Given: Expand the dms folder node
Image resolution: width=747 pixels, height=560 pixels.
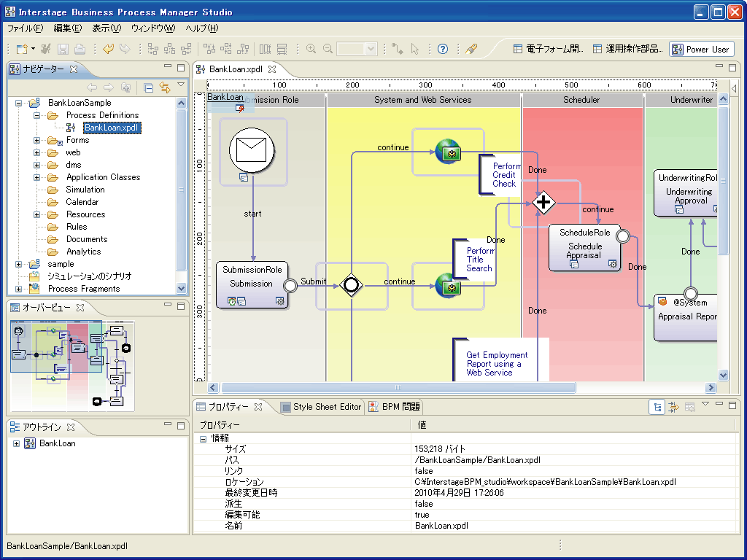Looking at the screenshot, I should point(36,165).
